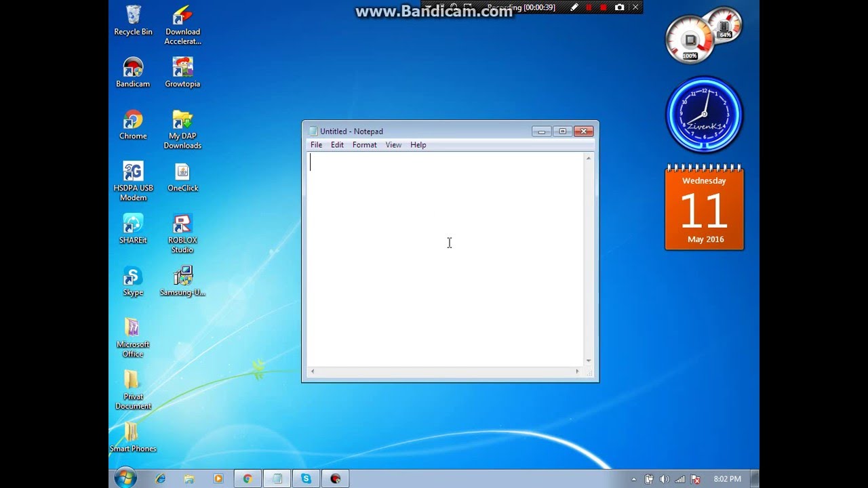Maximize the Notepad window

click(562, 131)
